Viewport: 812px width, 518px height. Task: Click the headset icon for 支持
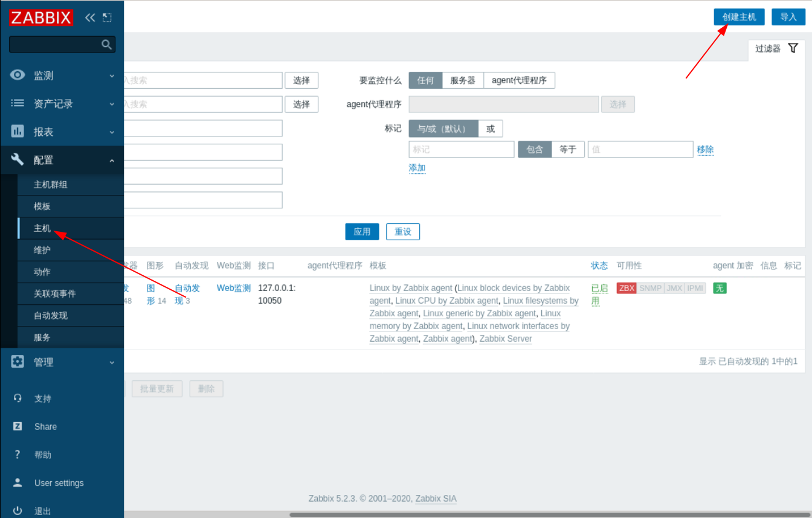point(18,398)
